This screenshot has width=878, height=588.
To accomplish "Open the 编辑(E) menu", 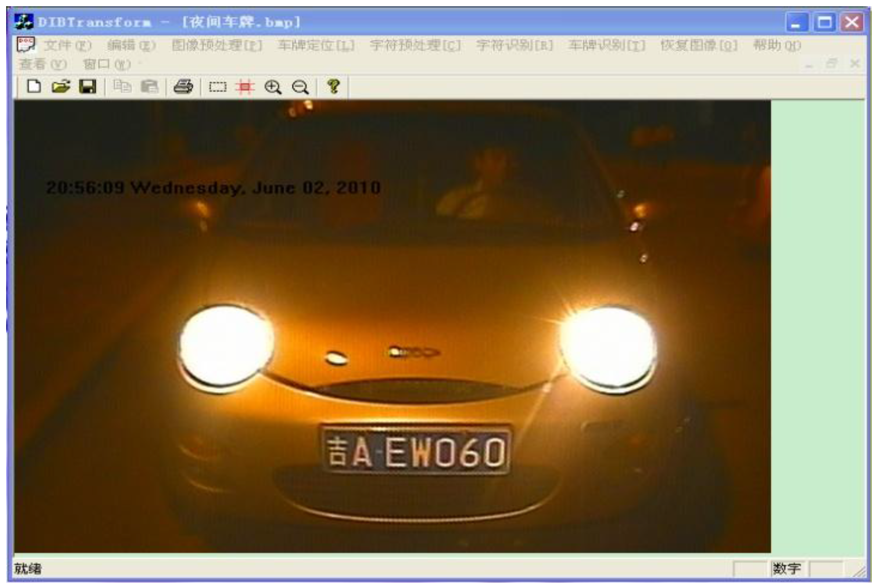I will (131, 45).
